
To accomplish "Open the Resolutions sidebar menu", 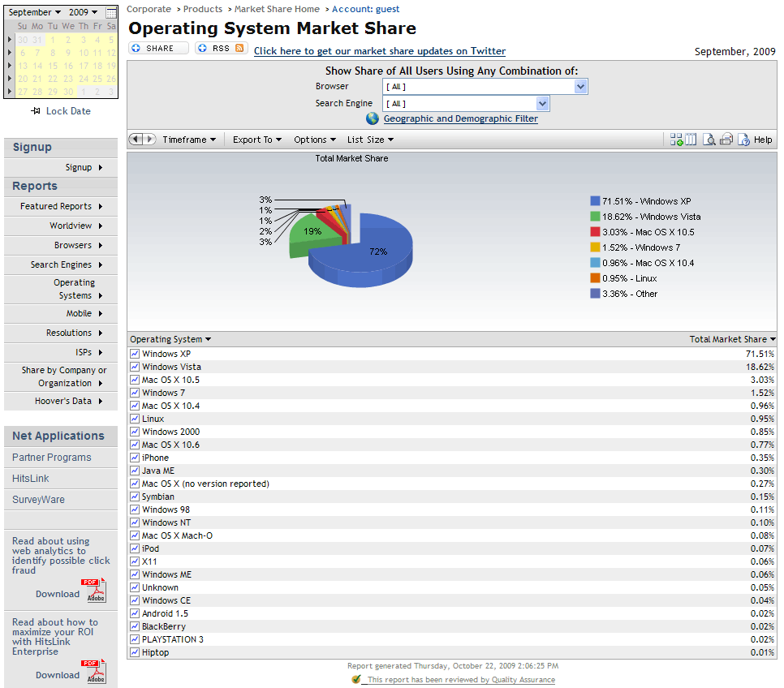I will 61,333.
